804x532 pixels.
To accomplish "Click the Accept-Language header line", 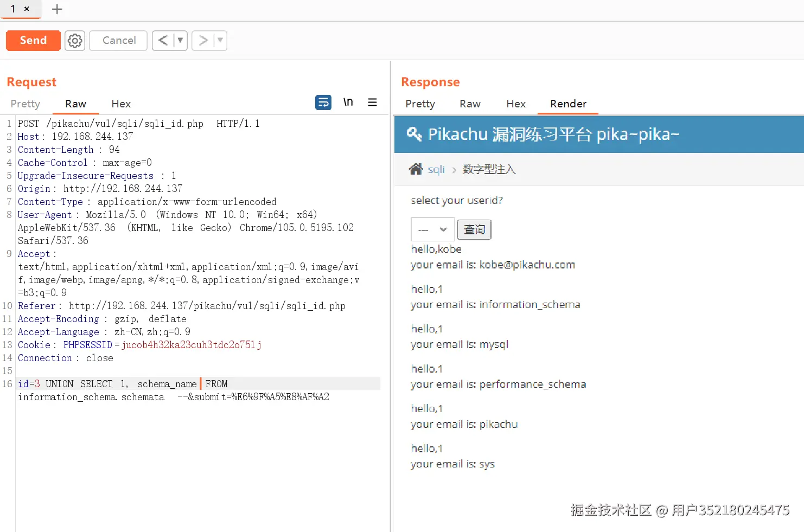I will pos(104,332).
